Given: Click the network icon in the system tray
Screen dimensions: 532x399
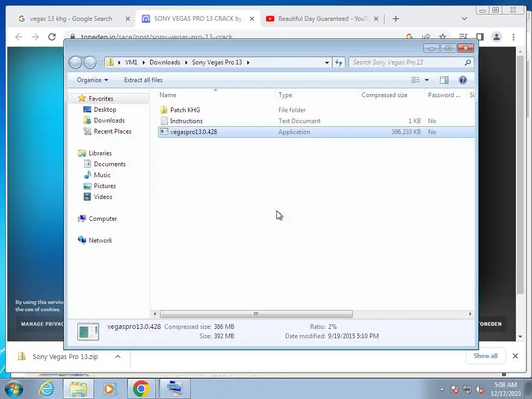Looking at the screenshot, I should click(467, 390).
